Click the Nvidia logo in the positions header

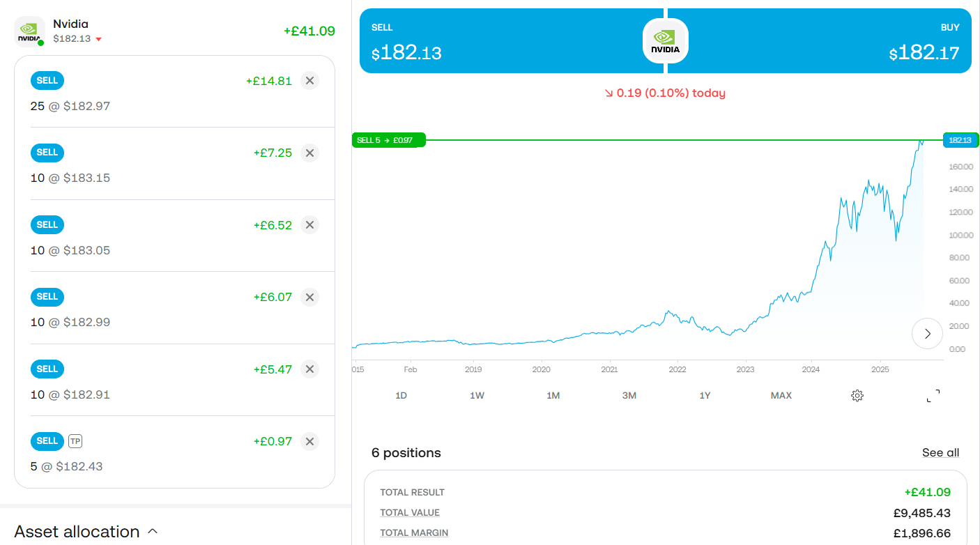point(29,31)
